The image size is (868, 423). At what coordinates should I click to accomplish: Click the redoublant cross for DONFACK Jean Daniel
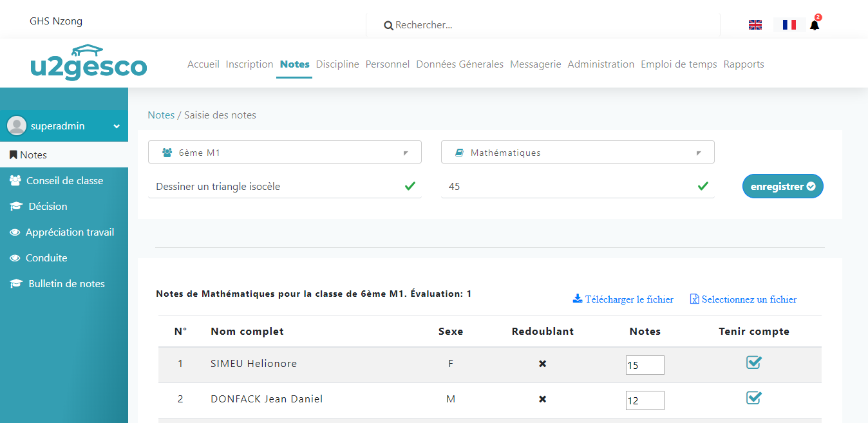point(543,399)
